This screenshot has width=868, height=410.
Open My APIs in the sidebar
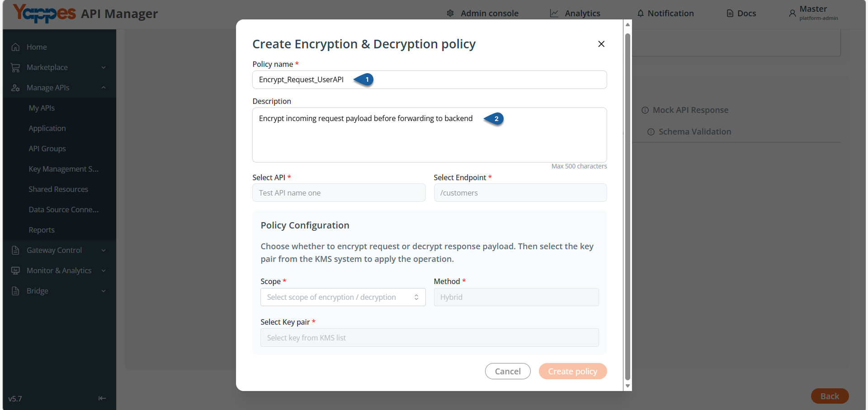(42, 108)
